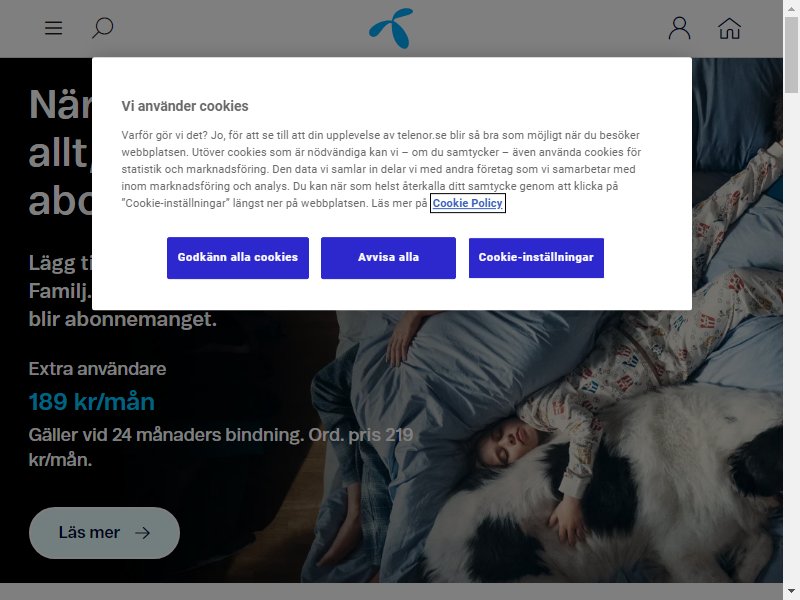Reject cookies with Avvisa alla button
Viewport: 800px width, 600px height.
click(x=388, y=258)
